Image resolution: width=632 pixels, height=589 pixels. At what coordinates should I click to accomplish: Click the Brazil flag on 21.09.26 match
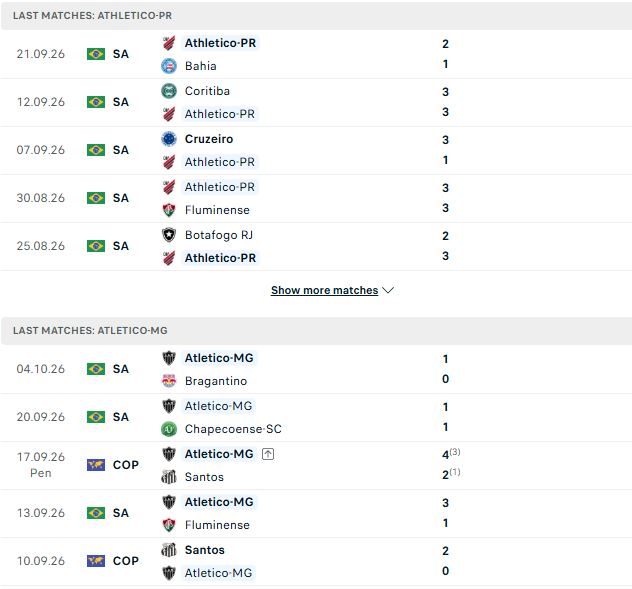pos(96,54)
